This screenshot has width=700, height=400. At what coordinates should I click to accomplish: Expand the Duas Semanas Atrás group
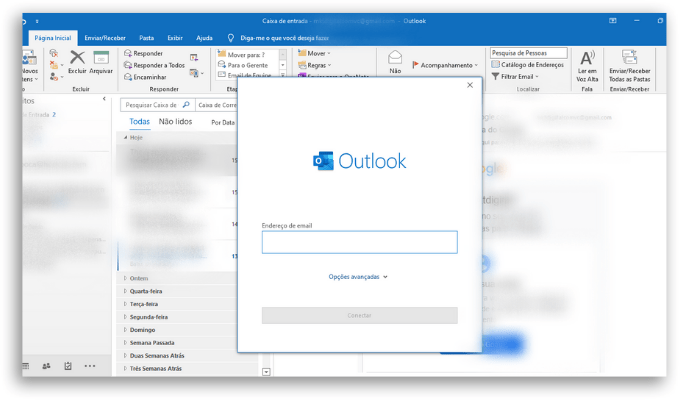(125, 356)
